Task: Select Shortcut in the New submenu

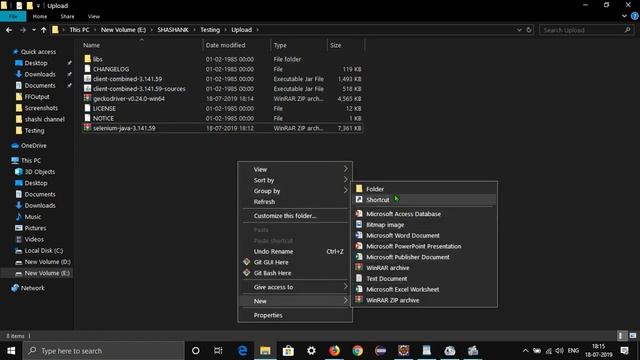Action: [424, 200]
